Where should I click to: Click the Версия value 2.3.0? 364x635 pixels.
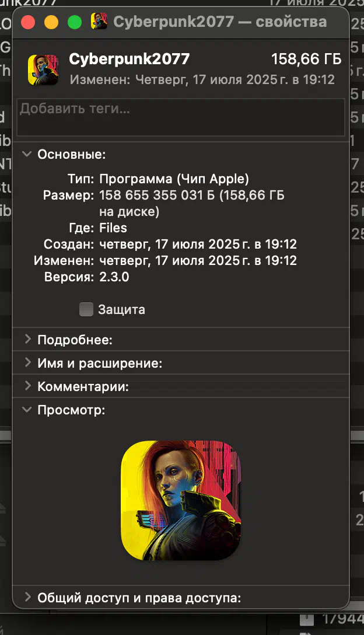coord(114,277)
